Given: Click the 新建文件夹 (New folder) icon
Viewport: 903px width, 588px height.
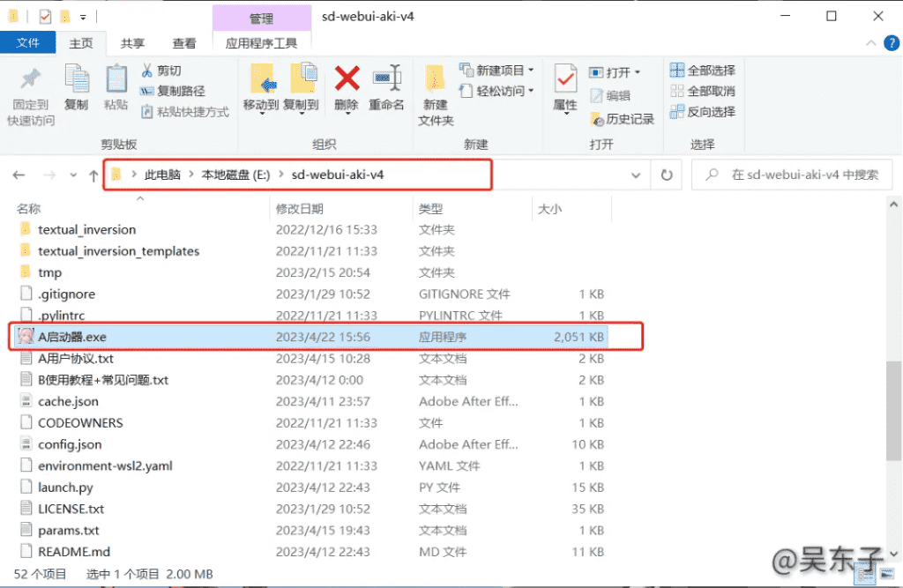Looking at the screenshot, I should click(436, 94).
